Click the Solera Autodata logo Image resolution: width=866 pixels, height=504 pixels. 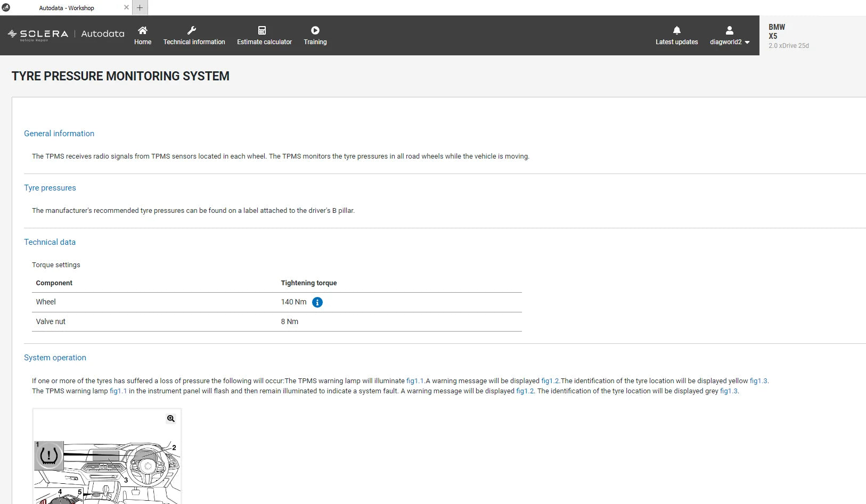66,34
